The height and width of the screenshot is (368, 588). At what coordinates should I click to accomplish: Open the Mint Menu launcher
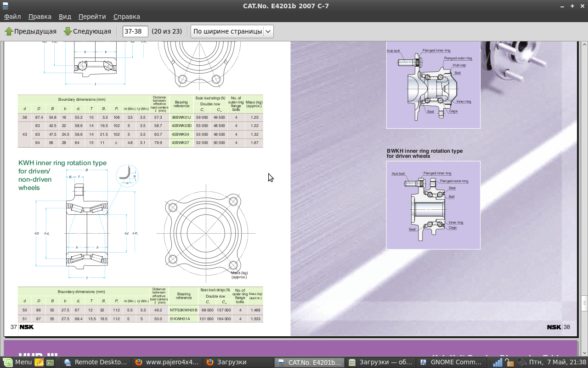pos(17,362)
